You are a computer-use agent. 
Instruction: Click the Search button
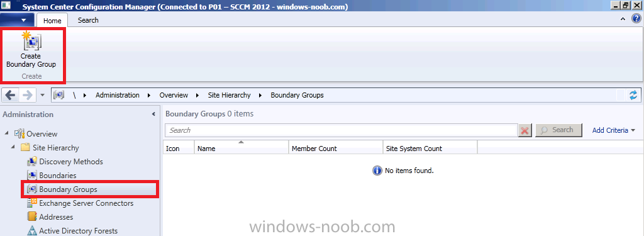pos(558,130)
